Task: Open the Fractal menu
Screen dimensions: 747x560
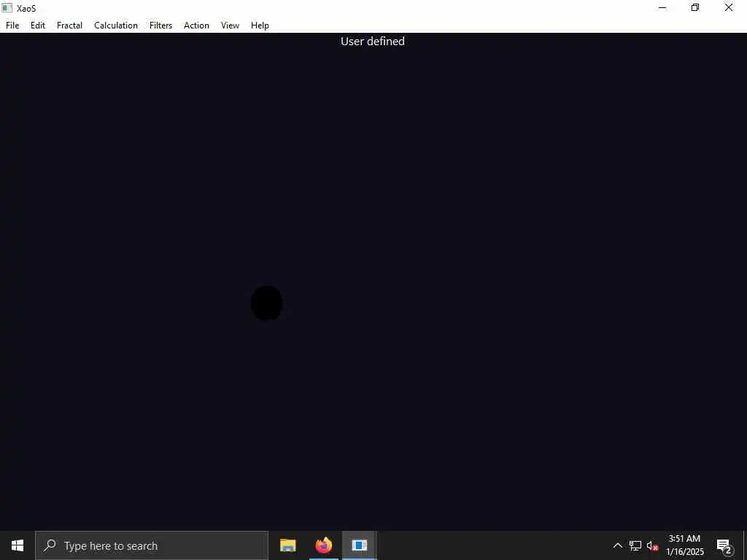Action: (x=69, y=26)
